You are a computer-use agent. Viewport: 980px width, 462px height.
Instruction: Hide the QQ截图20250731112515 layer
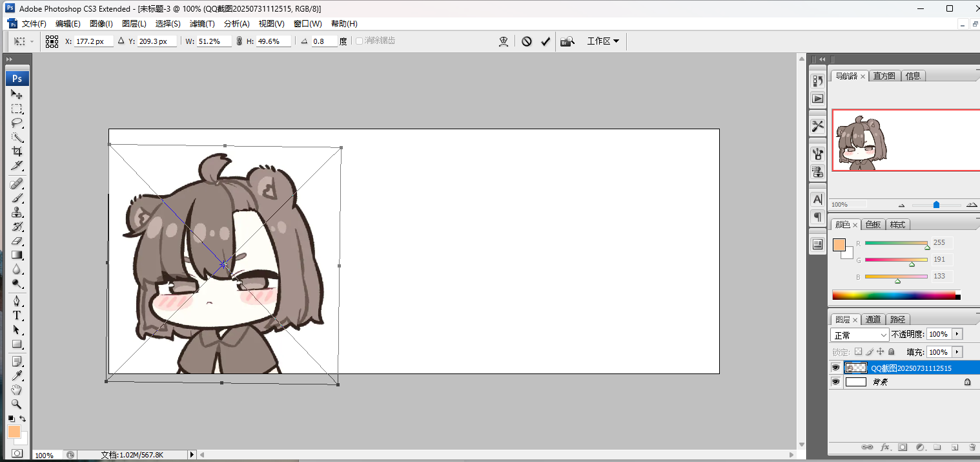pyautogui.click(x=836, y=368)
